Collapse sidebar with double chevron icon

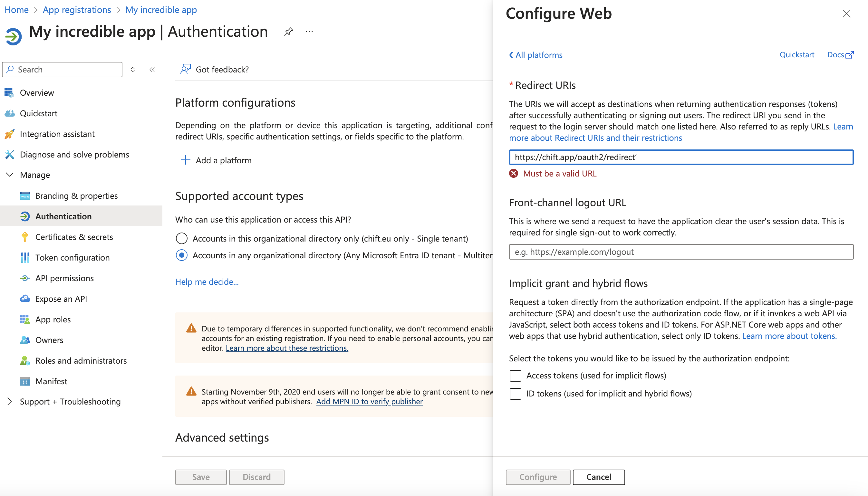click(x=152, y=70)
